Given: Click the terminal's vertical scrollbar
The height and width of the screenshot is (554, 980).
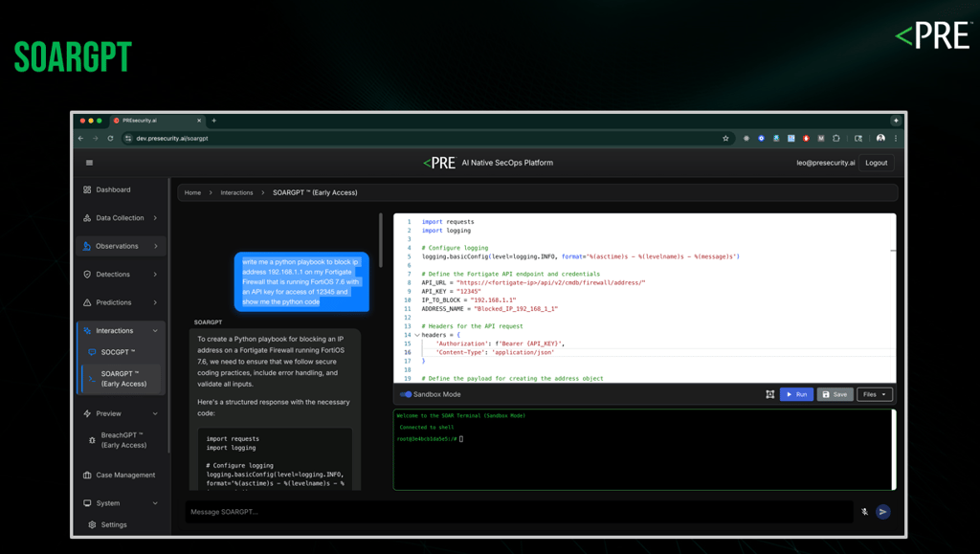Looking at the screenshot, I should pos(893,449).
